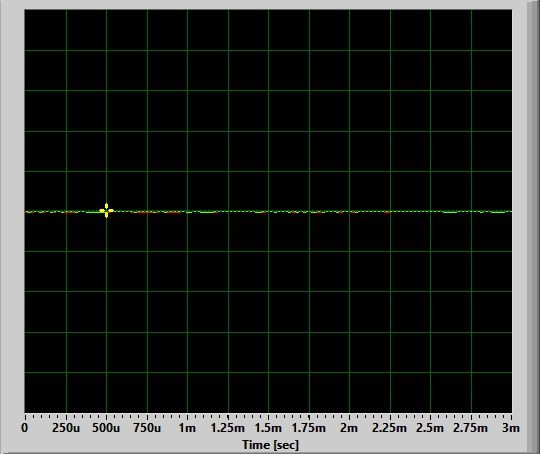Select the 1.75m time axis label

pos(309,428)
